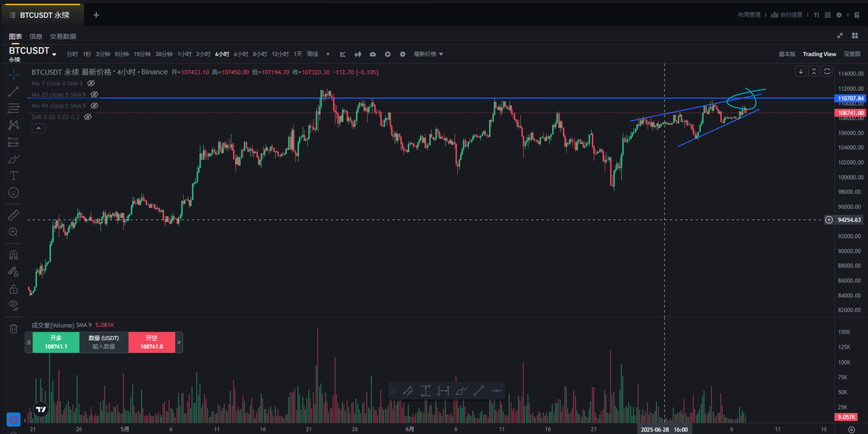Click the TI text size icon in header
The width and height of the screenshot is (868, 434).
point(817,14)
